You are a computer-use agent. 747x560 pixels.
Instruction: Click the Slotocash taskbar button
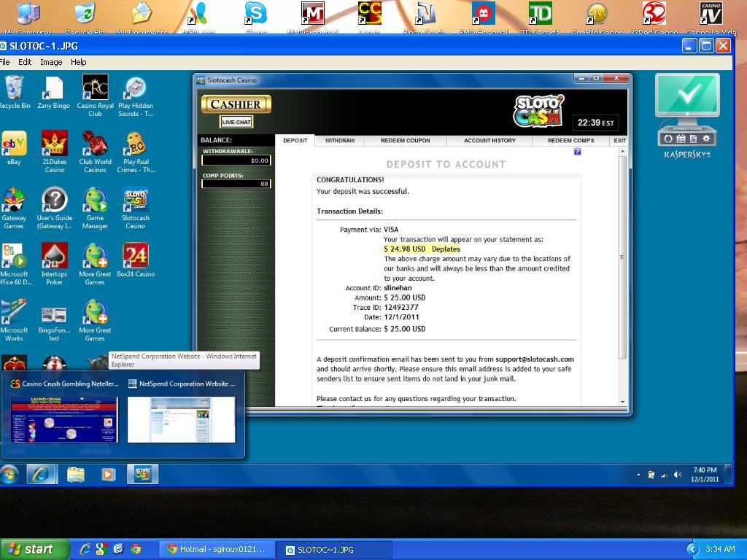tap(142, 475)
